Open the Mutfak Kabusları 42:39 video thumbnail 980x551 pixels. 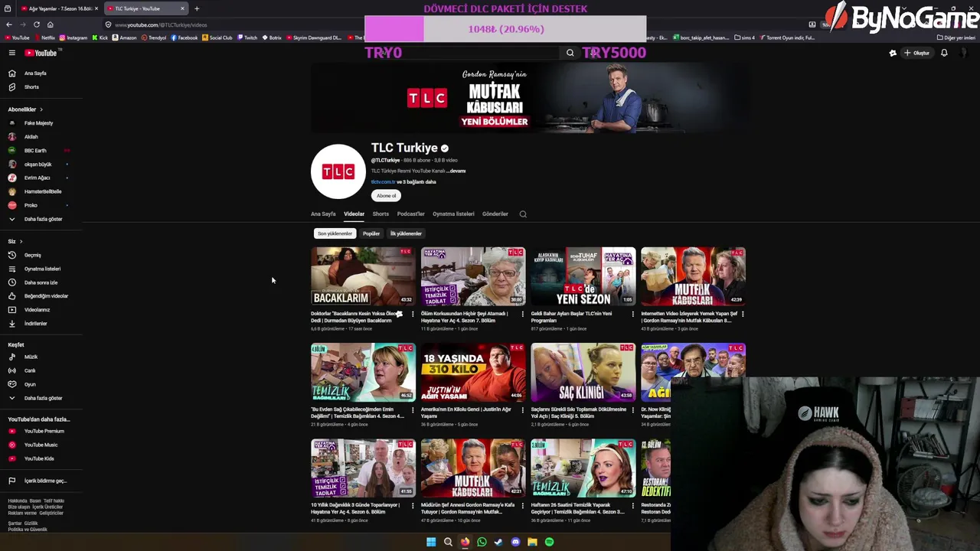coord(693,275)
